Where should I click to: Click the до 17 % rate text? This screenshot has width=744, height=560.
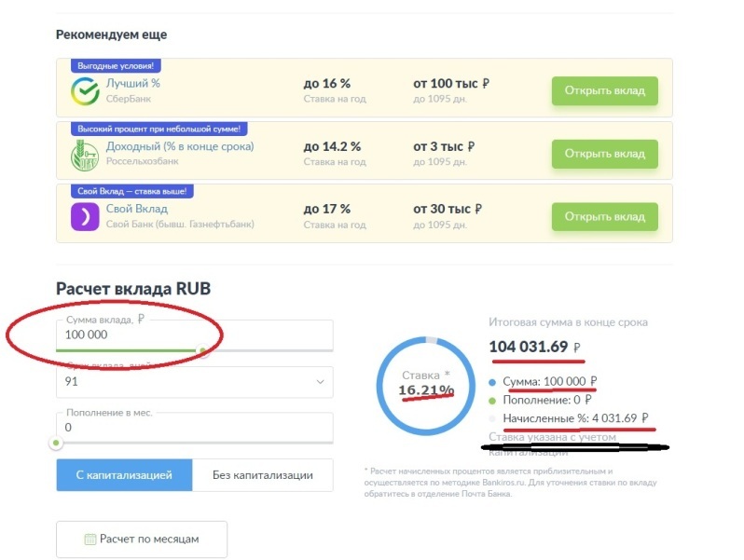pyautogui.click(x=327, y=209)
